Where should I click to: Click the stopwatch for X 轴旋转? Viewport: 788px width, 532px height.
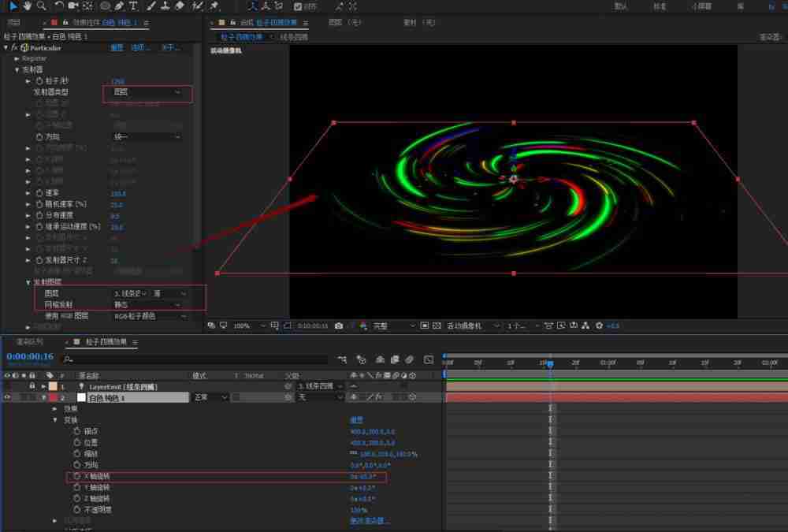(x=76, y=477)
